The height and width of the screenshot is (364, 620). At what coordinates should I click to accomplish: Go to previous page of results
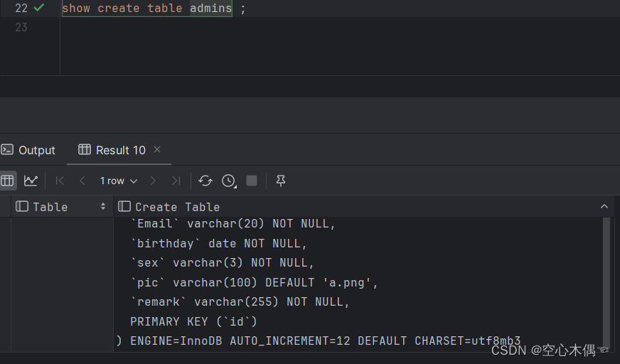point(82,181)
